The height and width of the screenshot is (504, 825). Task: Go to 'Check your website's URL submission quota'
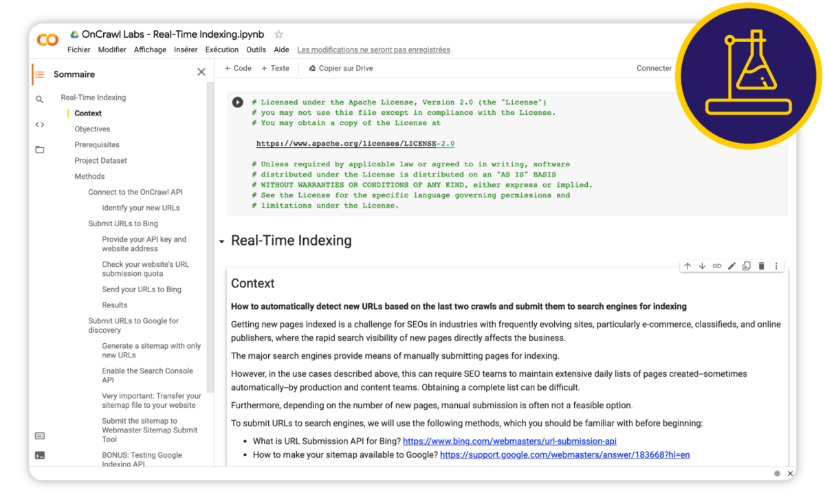(146, 269)
